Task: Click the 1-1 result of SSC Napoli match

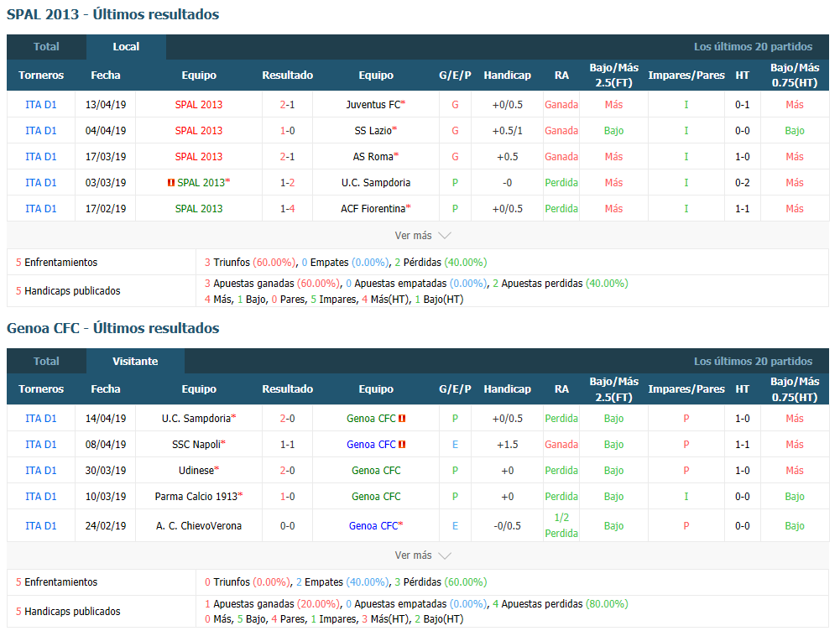Action: [x=287, y=445]
